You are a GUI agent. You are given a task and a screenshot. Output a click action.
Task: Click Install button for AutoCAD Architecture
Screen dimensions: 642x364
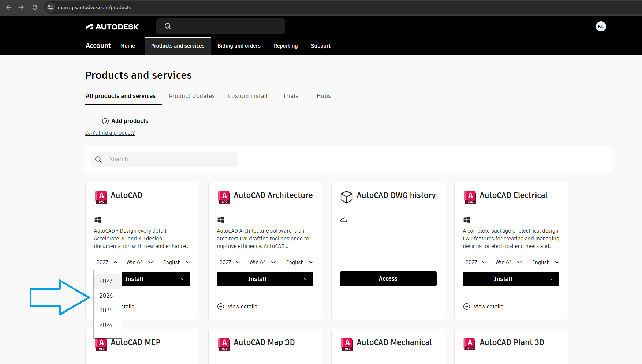click(x=257, y=279)
